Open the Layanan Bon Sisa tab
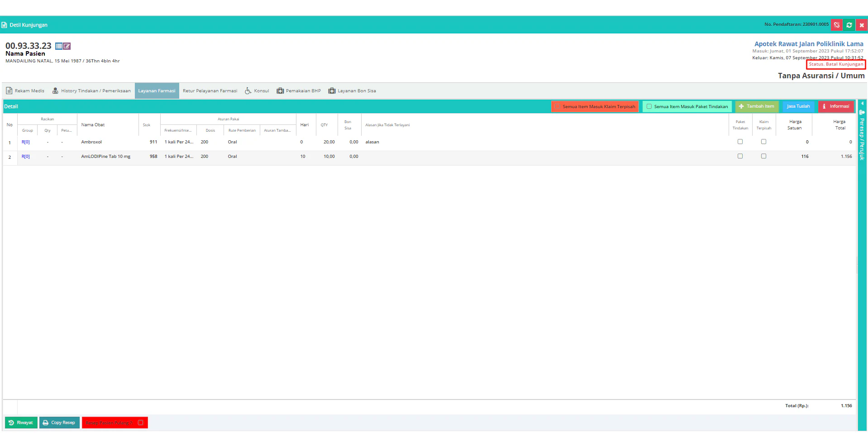 coord(352,91)
